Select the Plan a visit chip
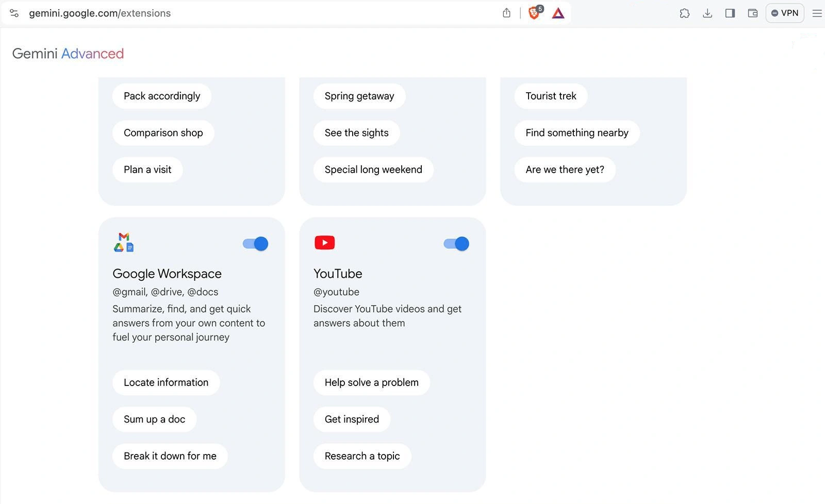The height and width of the screenshot is (504, 825). click(x=147, y=170)
